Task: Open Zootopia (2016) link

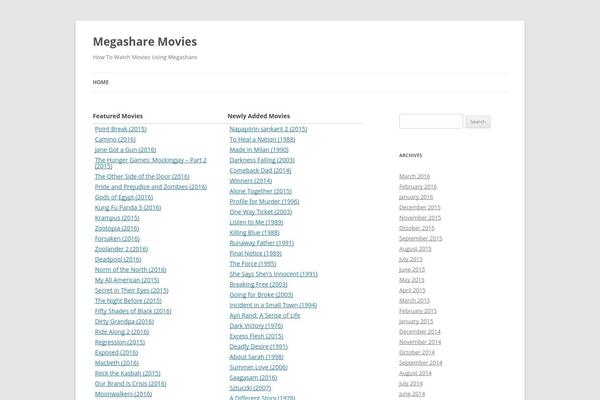Action: pos(117,228)
